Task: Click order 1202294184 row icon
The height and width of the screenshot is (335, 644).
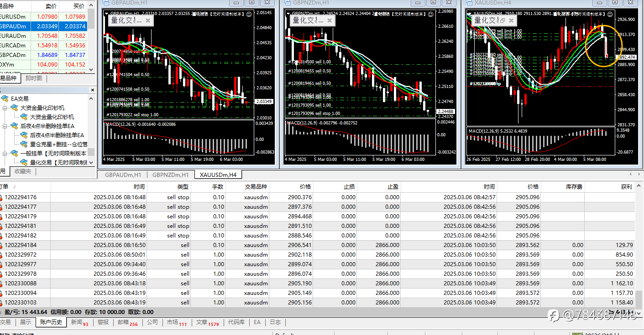Action: (x=1, y=245)
